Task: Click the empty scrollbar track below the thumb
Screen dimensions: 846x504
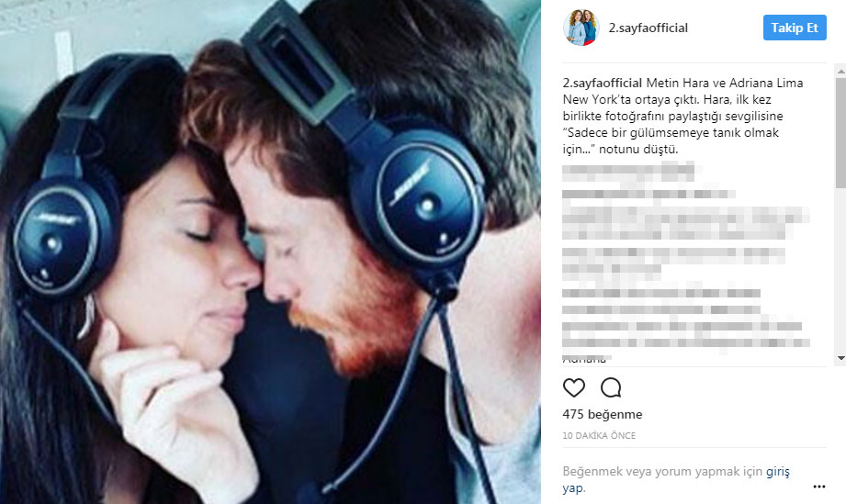Action: click(x=840, y=270)
